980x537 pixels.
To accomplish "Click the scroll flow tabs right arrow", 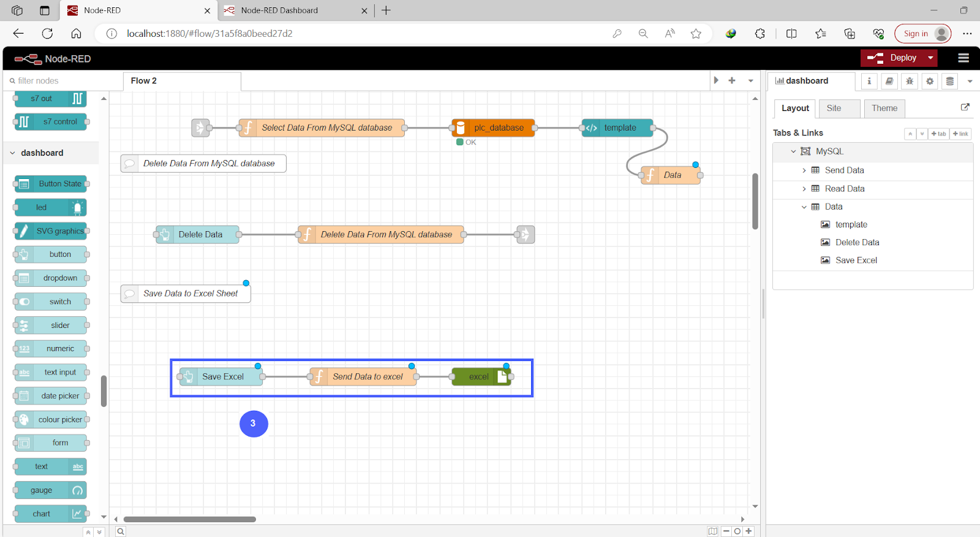I will 716,80.
